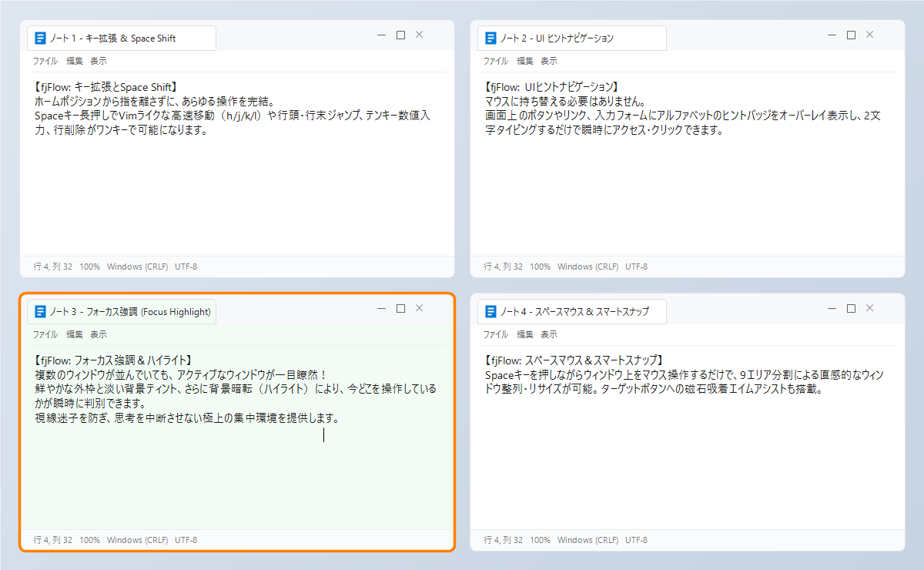Viewport: 924px width, 570px height.
Task: Click the heading 【fjFlow: キー拡張とSpace Shift】
Action: point(107,87)
